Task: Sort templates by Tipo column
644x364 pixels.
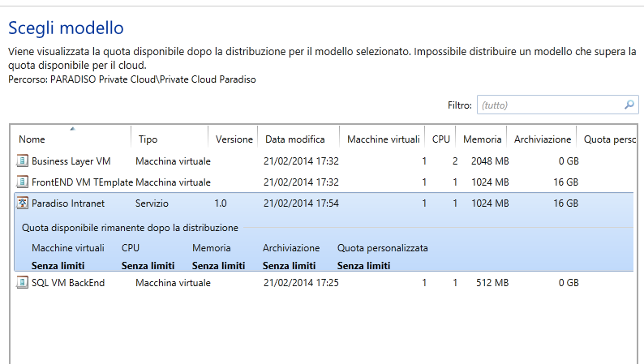Action: (148, 139)
